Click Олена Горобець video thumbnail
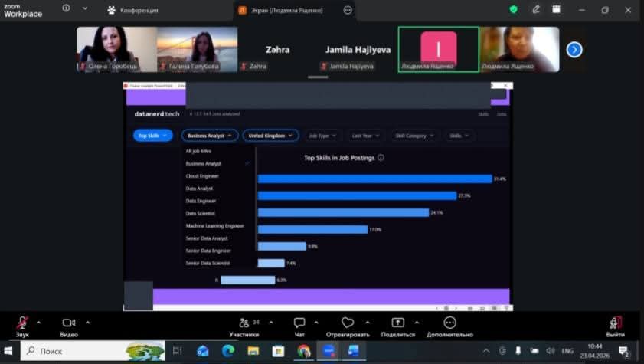The width and height of the screenshot is (644, 364). [116, 50]
